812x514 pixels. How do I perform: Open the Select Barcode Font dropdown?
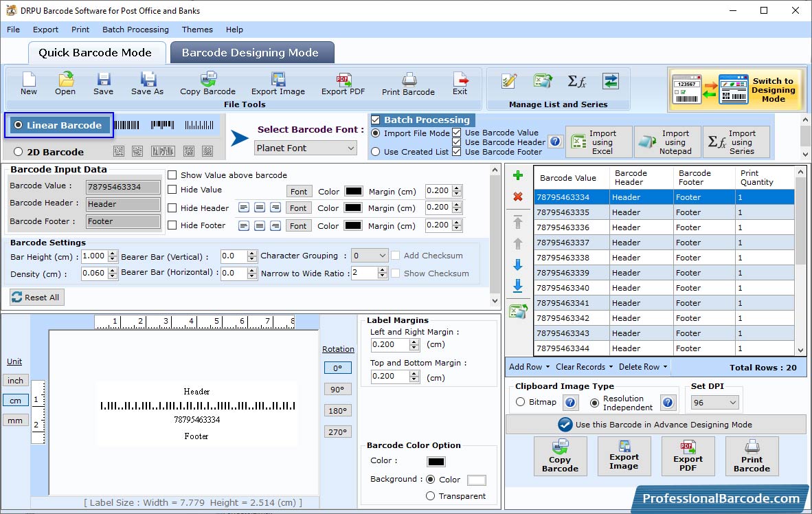pyautogui.click(x=306, y=148)
